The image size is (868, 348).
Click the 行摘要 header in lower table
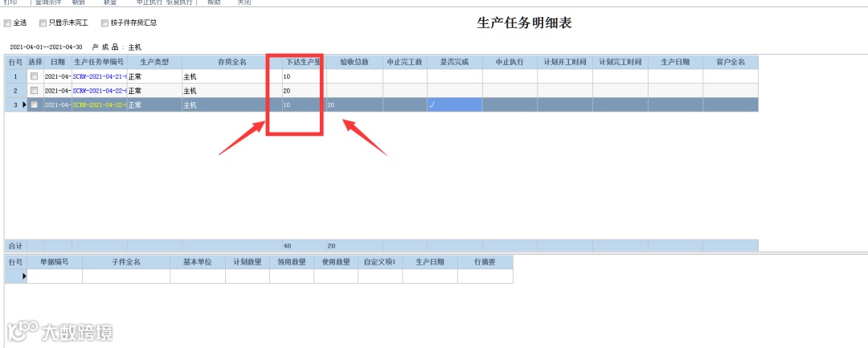coord(485,262)
